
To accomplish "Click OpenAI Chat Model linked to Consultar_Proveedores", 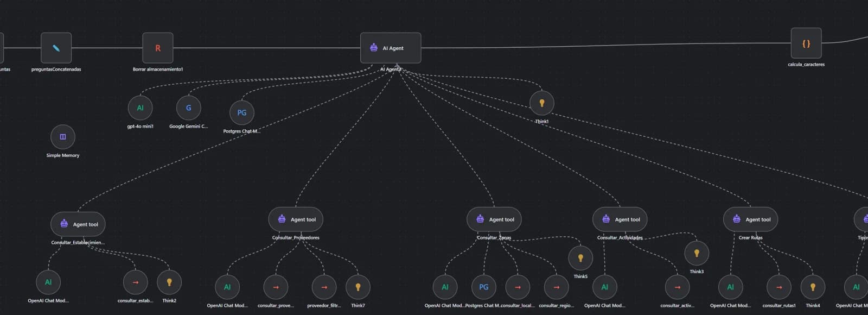I will [x=227, y=287].
